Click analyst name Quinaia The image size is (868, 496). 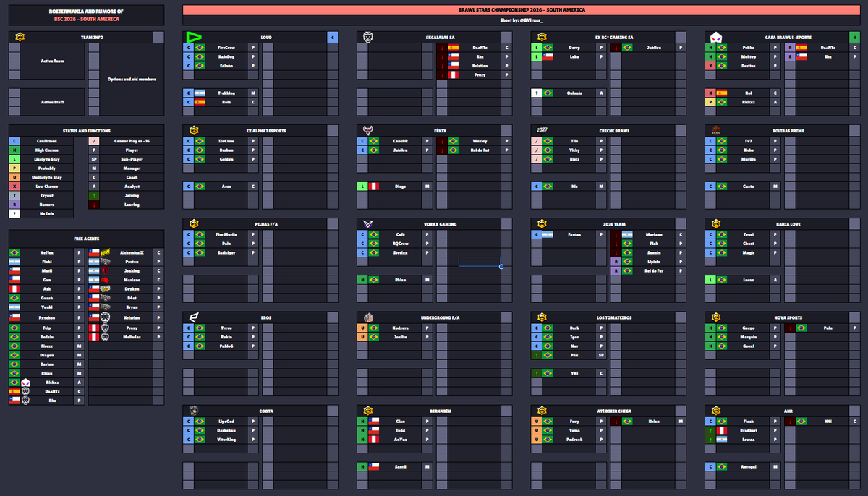click(574, 93)
